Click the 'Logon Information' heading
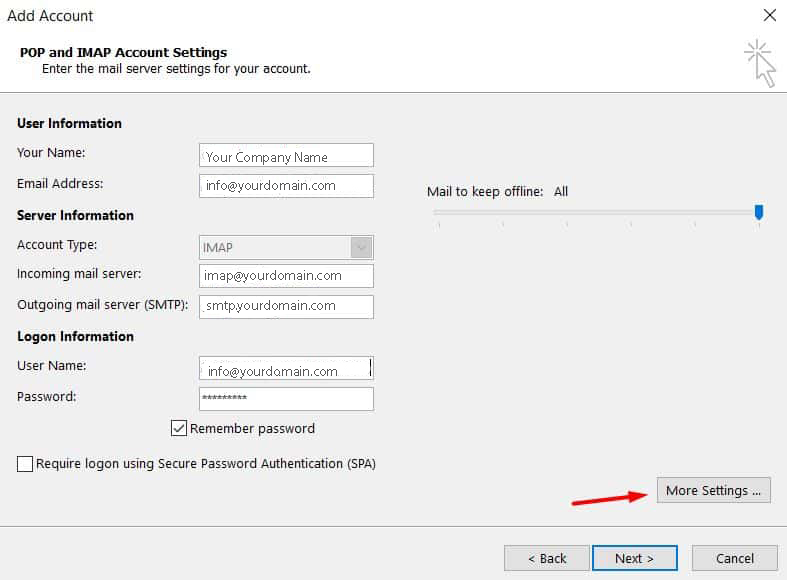Image resolution: width=787 pixels, height=580 pixels. point(75,336)
